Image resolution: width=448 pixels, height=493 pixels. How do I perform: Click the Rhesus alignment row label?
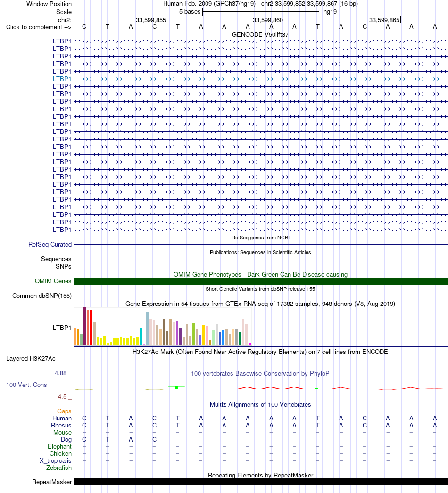(61, 426)
